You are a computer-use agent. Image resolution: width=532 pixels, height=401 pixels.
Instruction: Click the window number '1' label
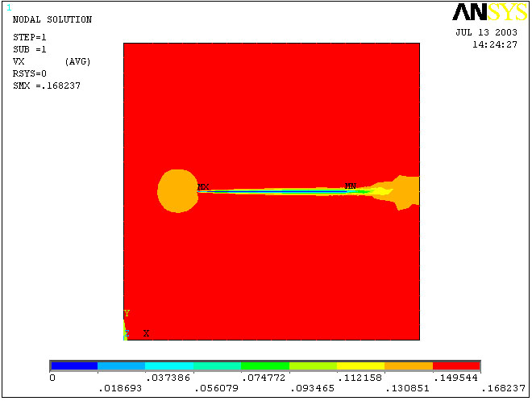pos(9,7)
